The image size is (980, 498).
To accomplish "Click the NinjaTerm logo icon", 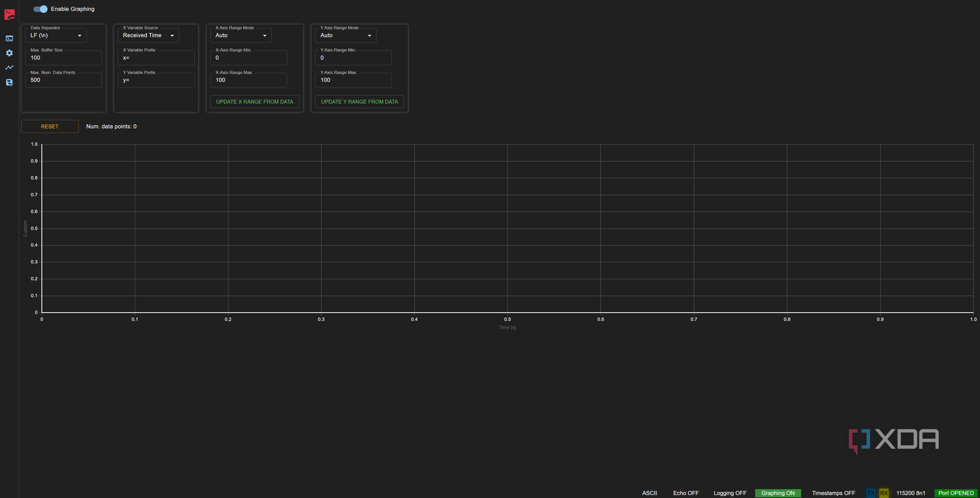I will [x=9, y=14].
